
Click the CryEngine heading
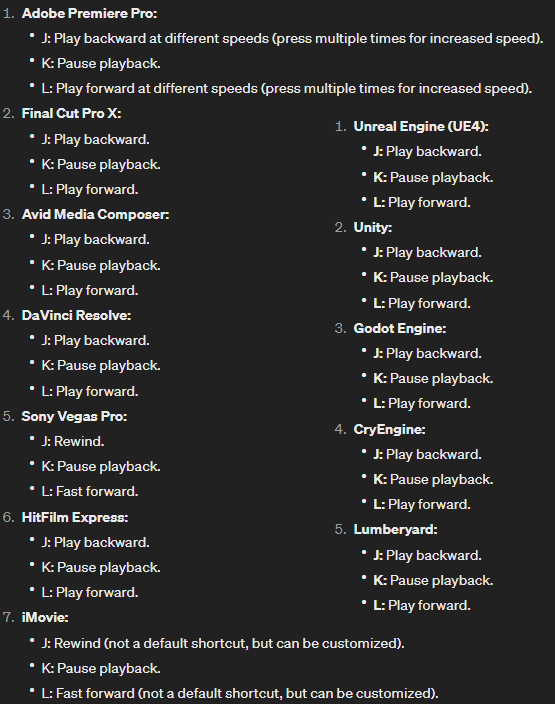(389, 430)
